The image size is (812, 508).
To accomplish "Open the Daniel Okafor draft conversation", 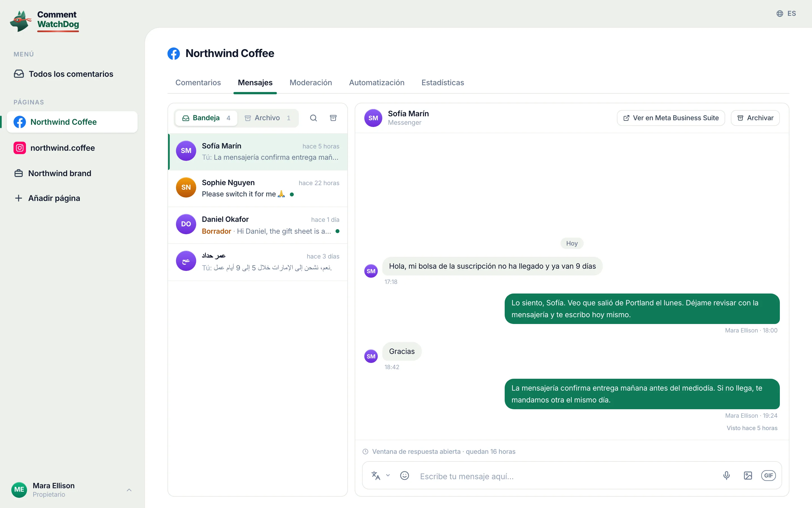I will click(258, 225).
